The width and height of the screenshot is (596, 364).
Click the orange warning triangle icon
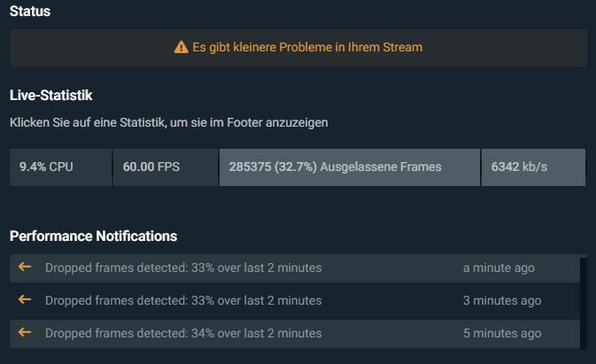pos(181,48)
